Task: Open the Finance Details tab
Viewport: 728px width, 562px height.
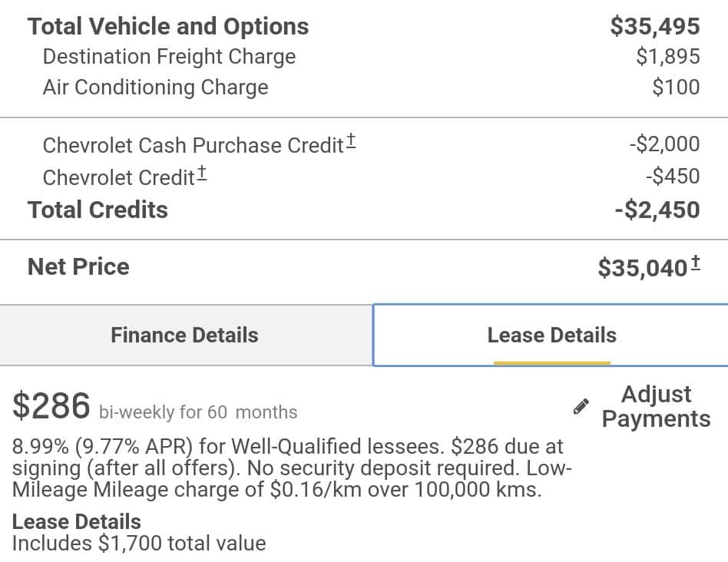Action: 184,336
